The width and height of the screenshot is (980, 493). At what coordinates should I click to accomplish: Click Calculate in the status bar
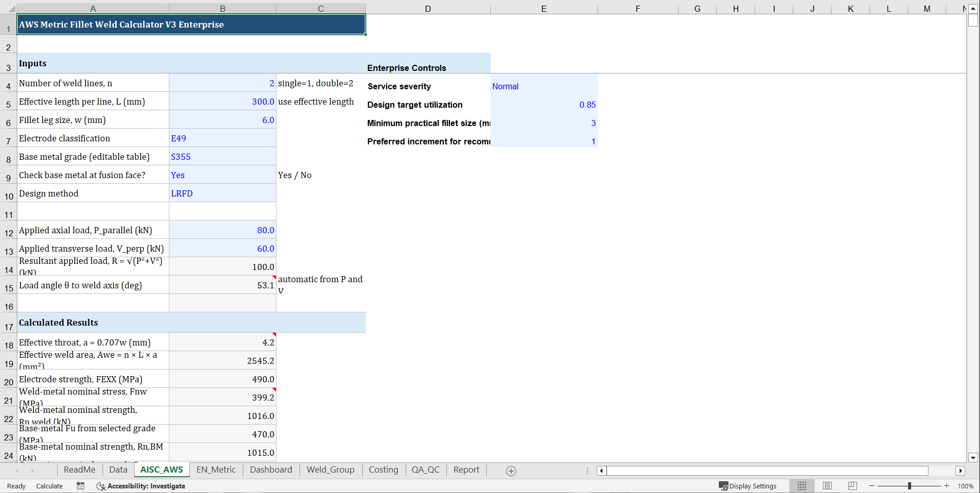49,486
